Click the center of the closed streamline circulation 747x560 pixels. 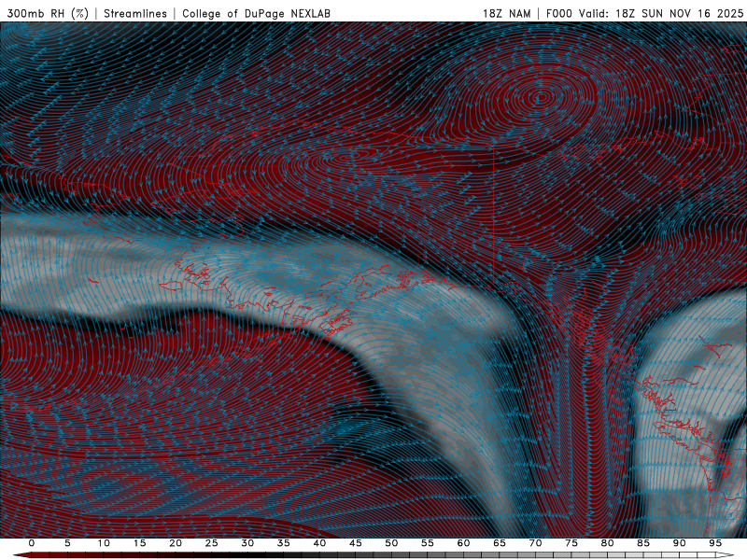[x=541, y=99]
